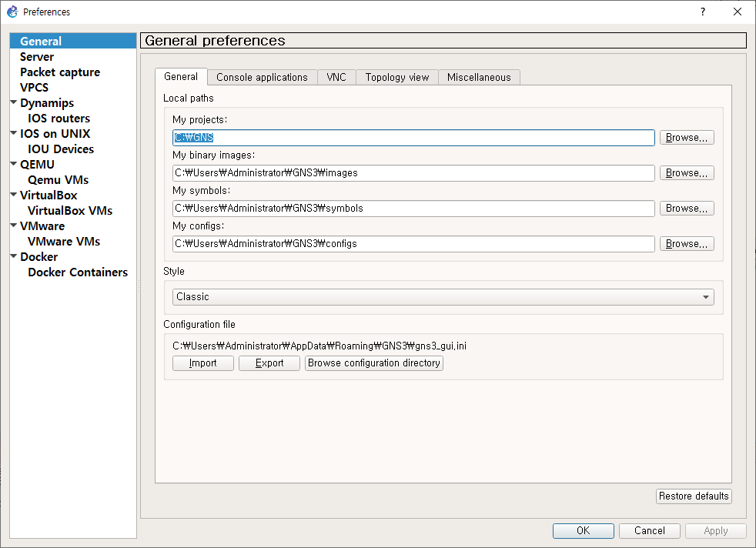This screenshot has height=548, width=756.
Task: Browse for My symbols folder
Action: click(x=687, y=209)
